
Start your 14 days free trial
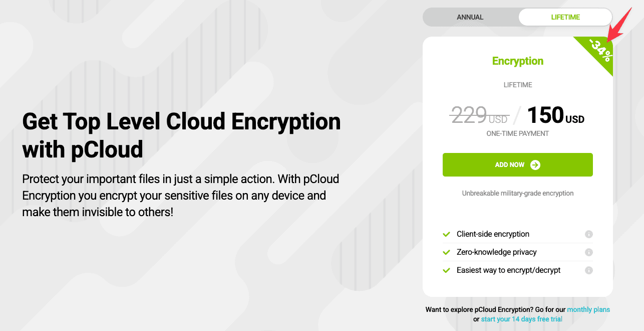click(x=521, y=319)
